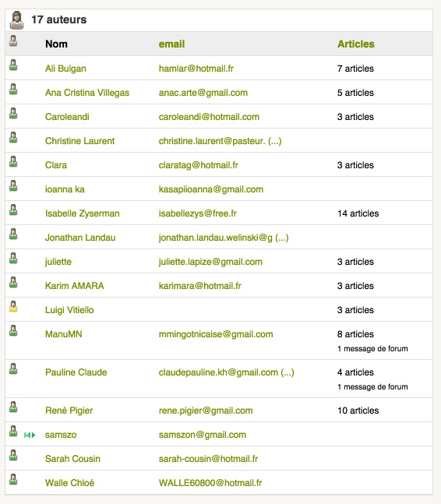
Task: Click the green status icon beside Ali Bulgan
Action: [13, 65]
